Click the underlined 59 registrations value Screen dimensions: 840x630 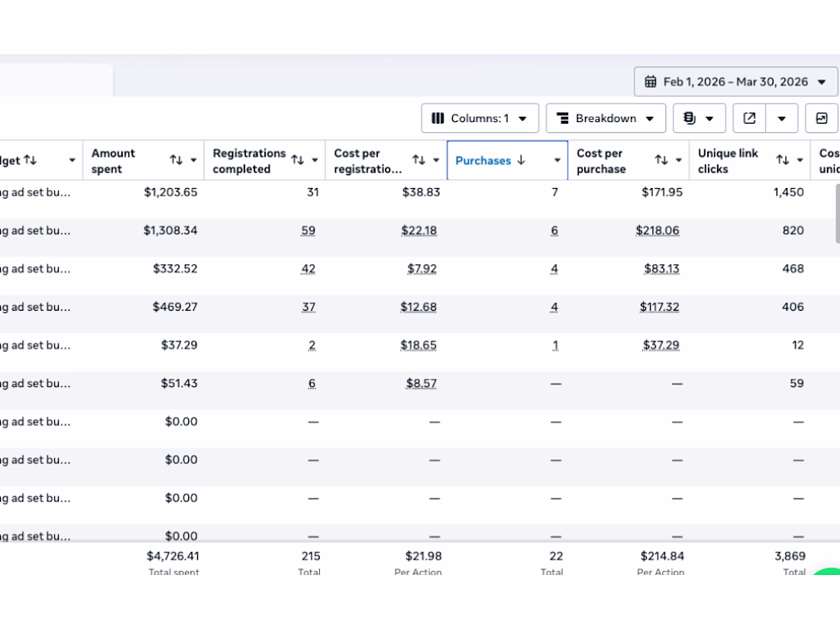[309, 231]
